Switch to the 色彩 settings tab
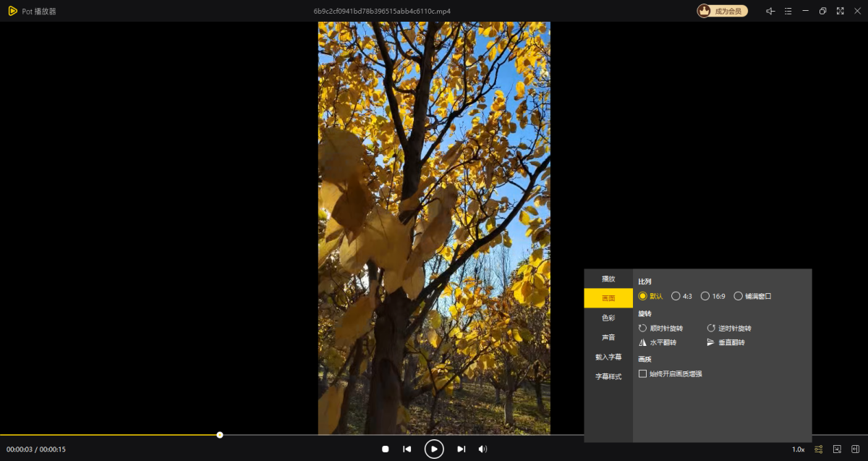Viewport: 868px width, 461px height. [608, 318]
